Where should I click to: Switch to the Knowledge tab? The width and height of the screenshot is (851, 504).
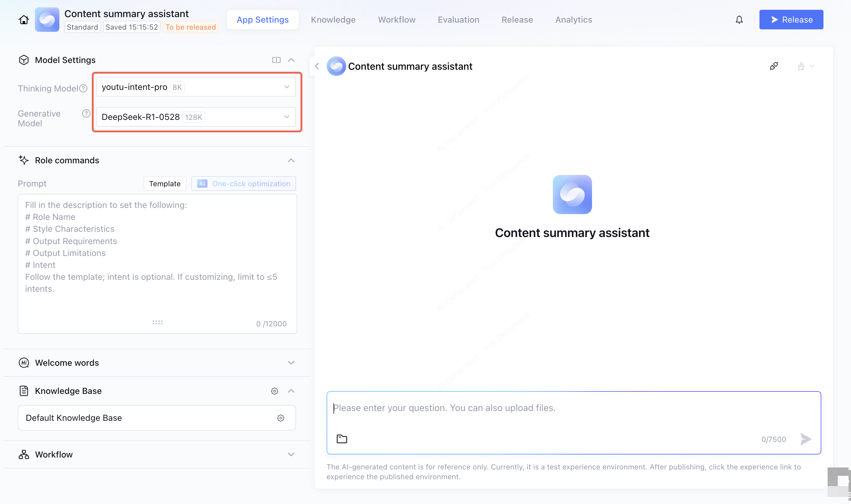pyautogui.click(x=333, y=20)
